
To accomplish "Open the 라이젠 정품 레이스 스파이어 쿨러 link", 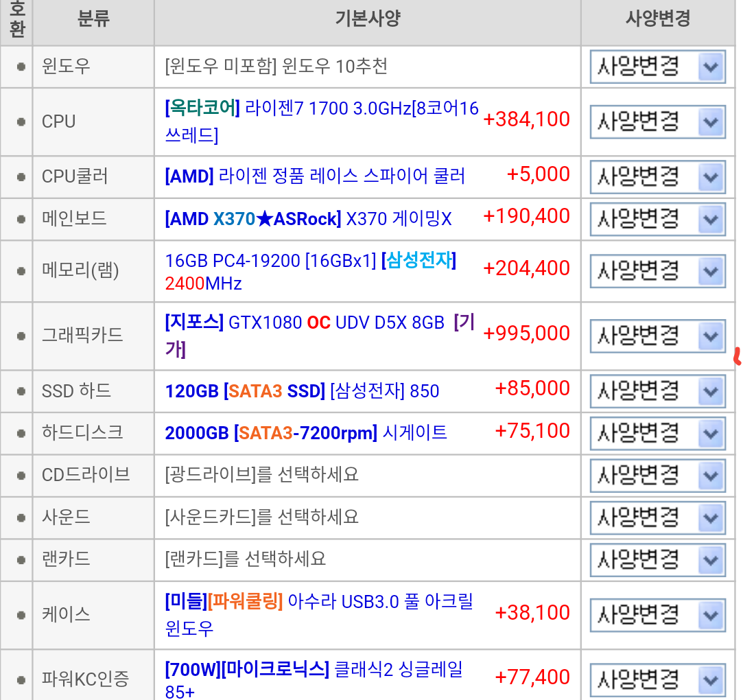I will (315, 176).
